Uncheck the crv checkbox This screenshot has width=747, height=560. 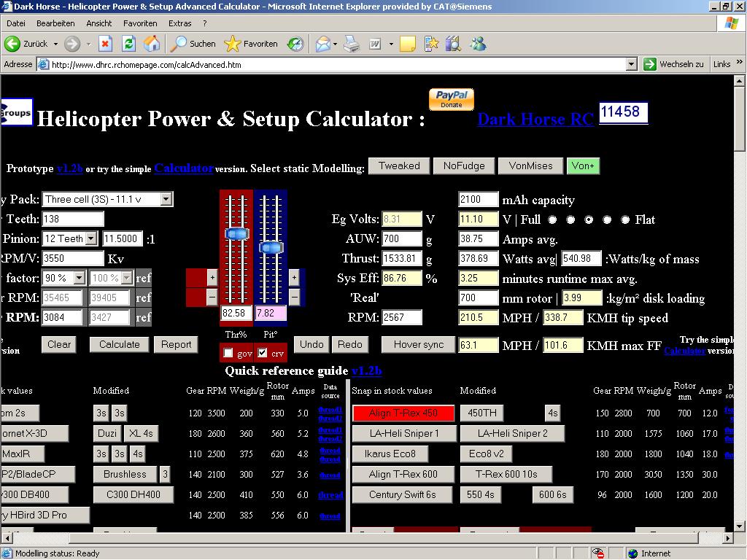262,353
